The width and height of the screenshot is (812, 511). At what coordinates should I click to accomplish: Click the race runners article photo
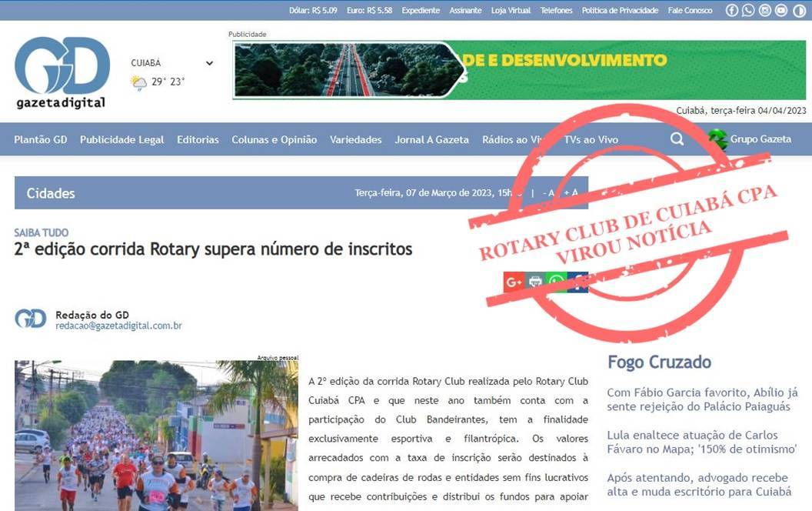156,435
